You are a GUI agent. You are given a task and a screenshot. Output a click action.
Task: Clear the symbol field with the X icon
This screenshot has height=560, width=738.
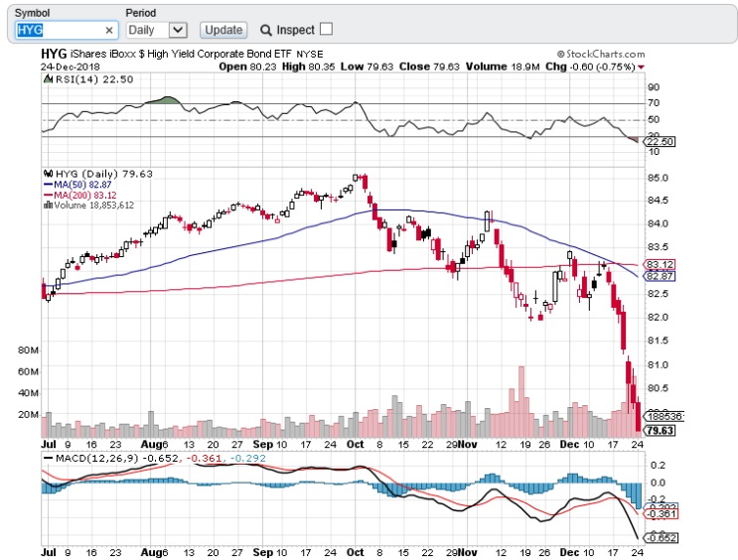(x=109, y=31)
